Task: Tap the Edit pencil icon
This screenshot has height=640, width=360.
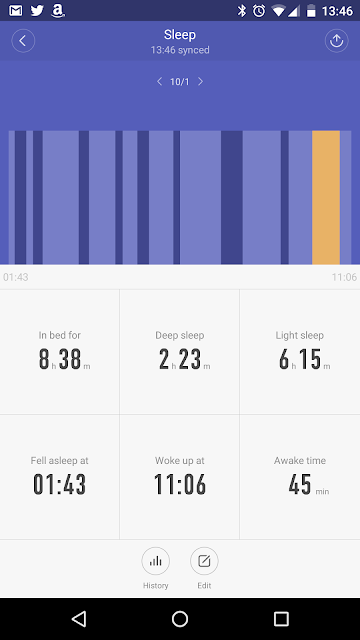Action: tap(204, 561)
